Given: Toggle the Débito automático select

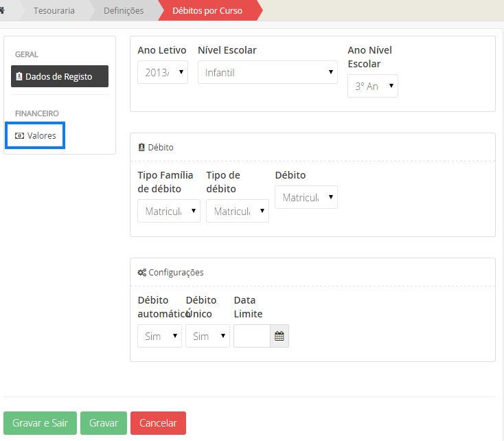Looking at the screenshot, I should point(159,336).
